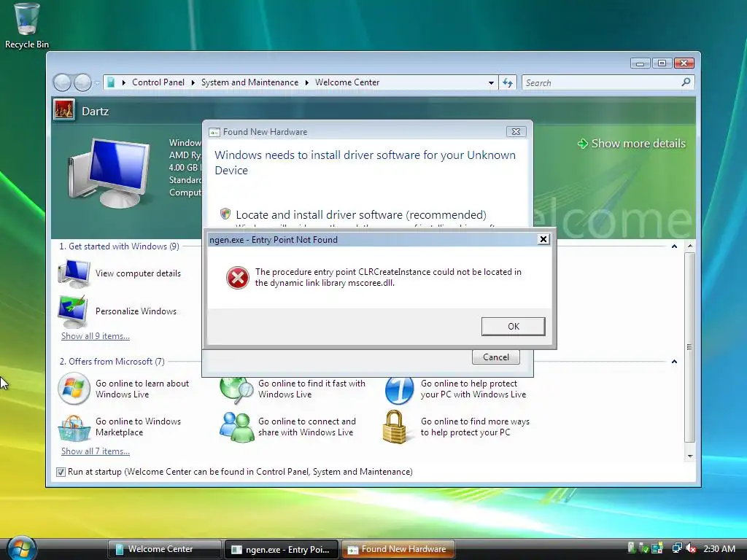Expand the System and Maintenance breadcrumb arrow
The height and width of the screenshot is (560, 747).
(x=193, y=82)
